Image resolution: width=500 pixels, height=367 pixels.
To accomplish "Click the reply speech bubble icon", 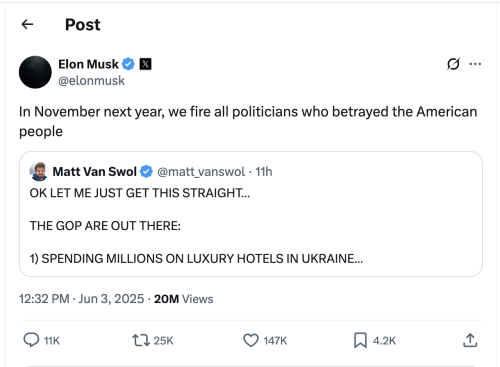I will pyautogui.click(x=31, y=340).
